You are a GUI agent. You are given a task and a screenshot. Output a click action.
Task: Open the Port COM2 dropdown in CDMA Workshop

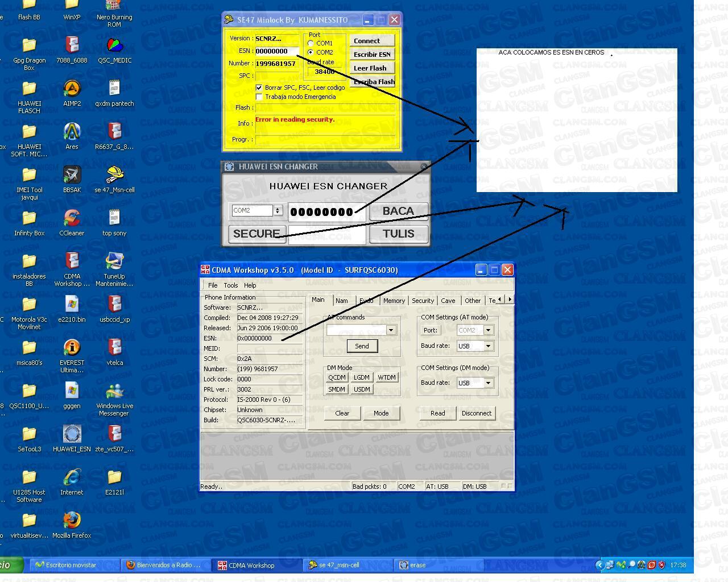[488, 330]
